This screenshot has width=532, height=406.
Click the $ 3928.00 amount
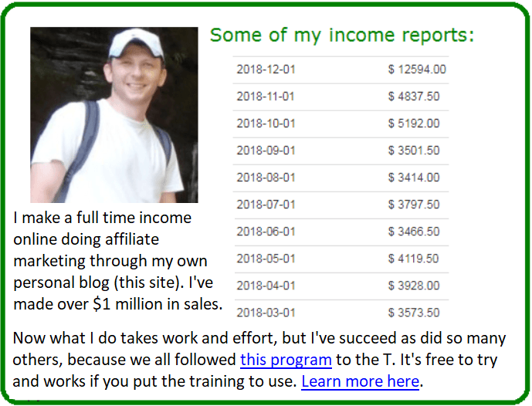point(414,286)
